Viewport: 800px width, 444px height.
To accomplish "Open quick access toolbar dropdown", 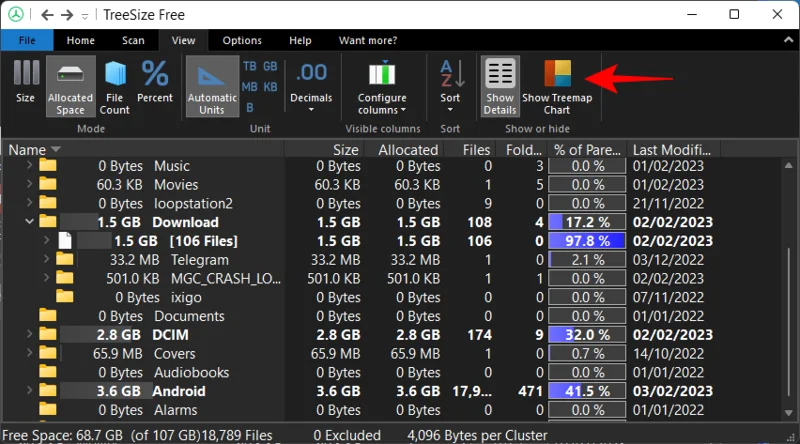I will click(85, 16).
